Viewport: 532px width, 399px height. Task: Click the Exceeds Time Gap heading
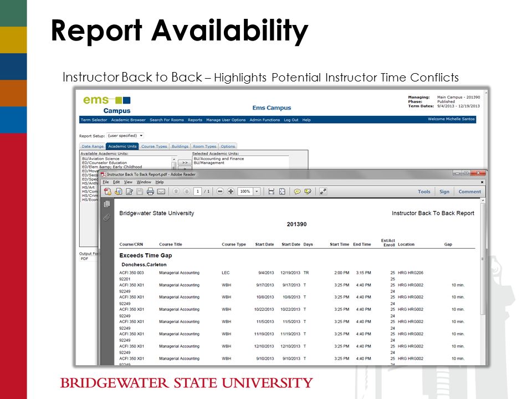146,255
